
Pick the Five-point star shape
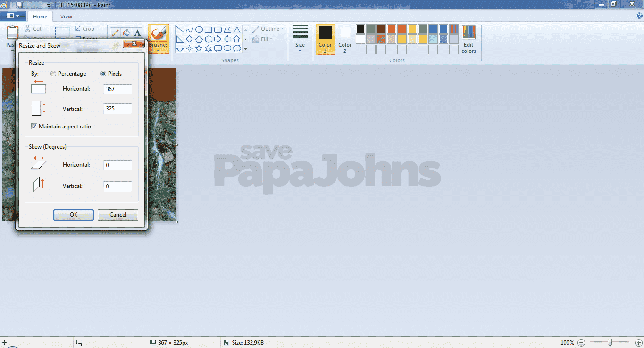click(199, 48)
